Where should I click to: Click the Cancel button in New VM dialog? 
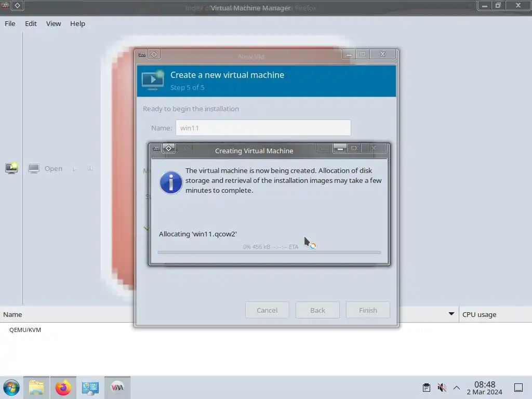click(x=267, y=310)
